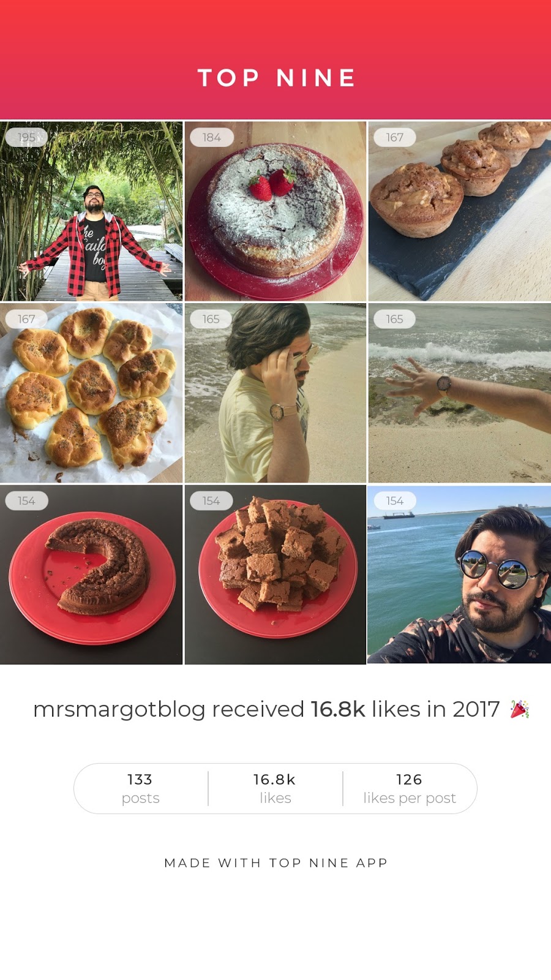
Task: Click the party popper emoji
Action: 520,709
